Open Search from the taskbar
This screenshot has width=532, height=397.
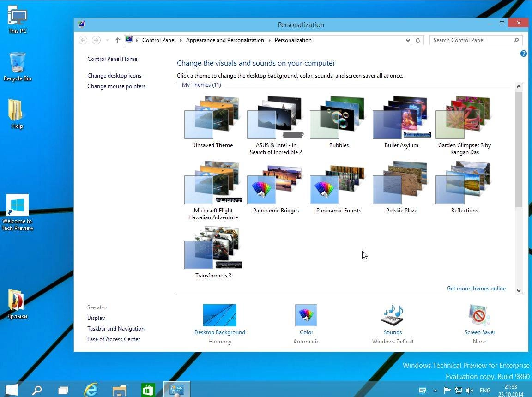pyautogui.click(x=36, y=390)
